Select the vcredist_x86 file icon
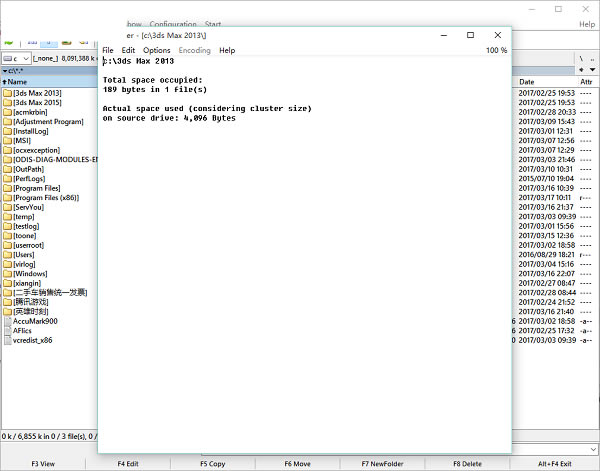600x471 pixels. pyautogui.click(x=7, y=340)
